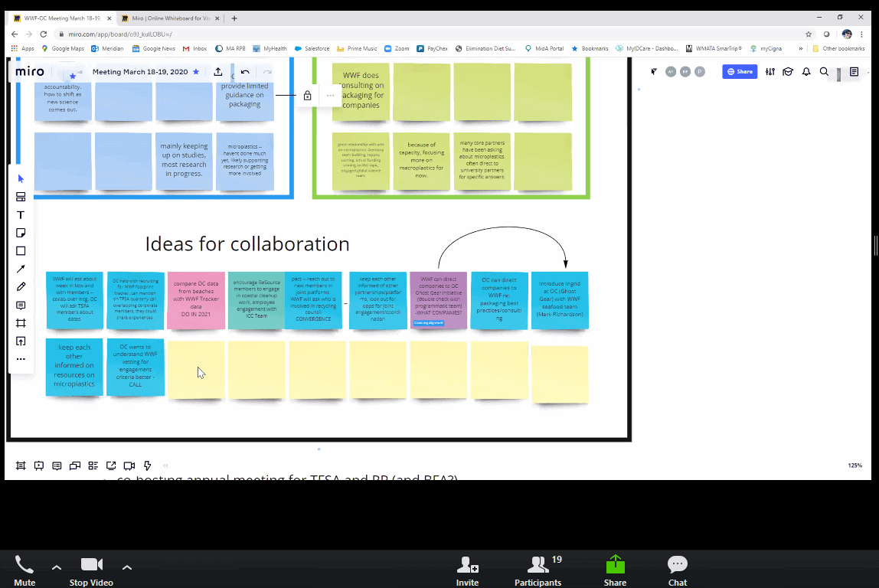Open the frame context menu three dots
This screenshot has height=588, width=879.
[x=331, y=95]
